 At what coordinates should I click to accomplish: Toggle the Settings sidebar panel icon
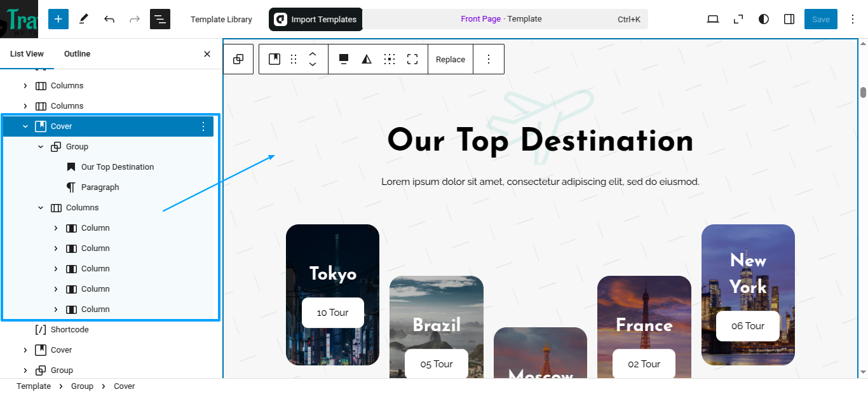(789, 19)
